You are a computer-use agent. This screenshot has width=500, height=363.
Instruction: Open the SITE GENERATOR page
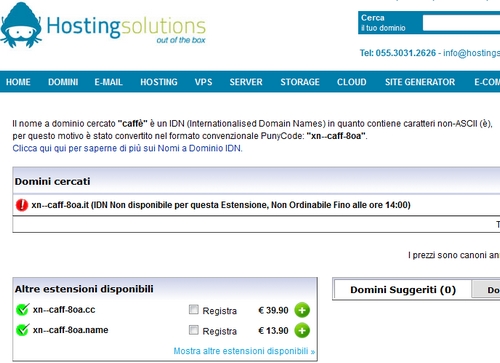pos(420,82)
